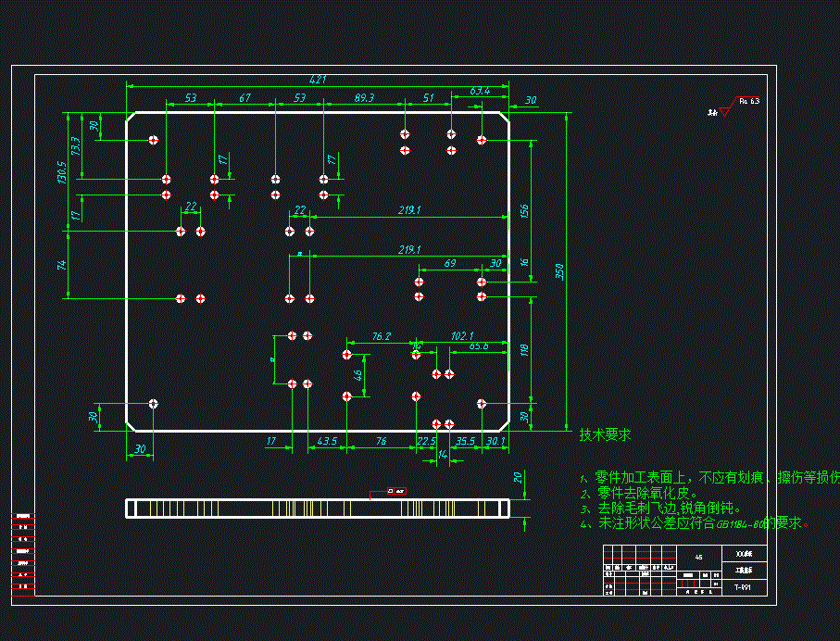This screenshot has height=641, width=840.
Task: Click the 16 vertical dimension text
Action: [524, 262]
